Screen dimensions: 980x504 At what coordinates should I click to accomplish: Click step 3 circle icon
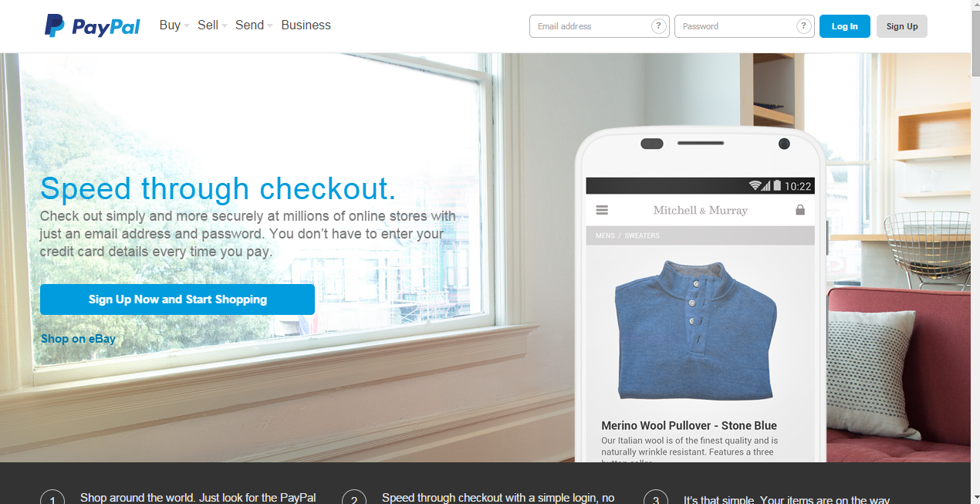pyautogui.click(x=656, y=497)
